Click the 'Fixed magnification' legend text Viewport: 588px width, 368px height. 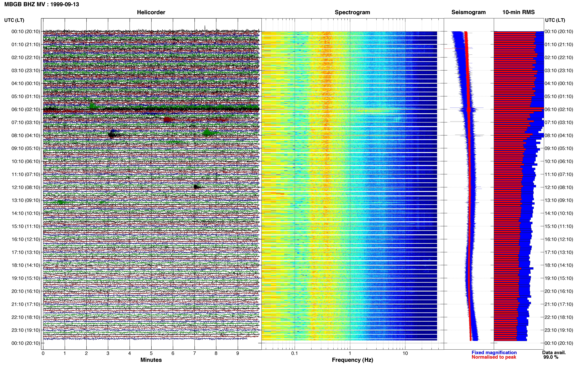pyautogui.click(x=494, y=352)
